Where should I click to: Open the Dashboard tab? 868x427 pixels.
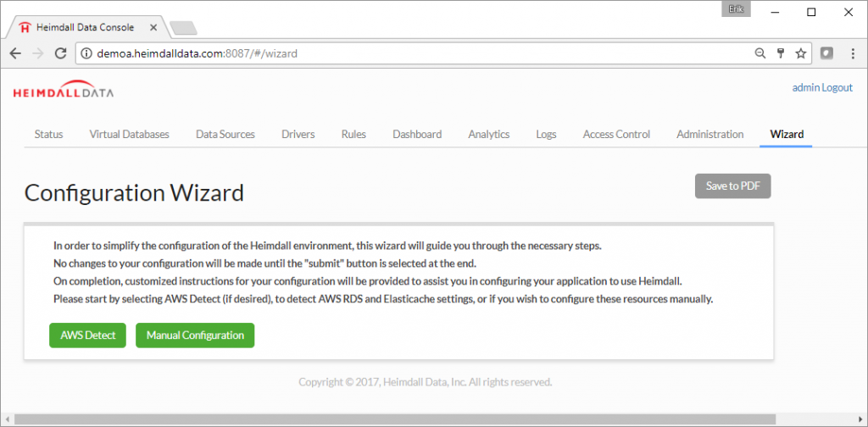(417, 134)
